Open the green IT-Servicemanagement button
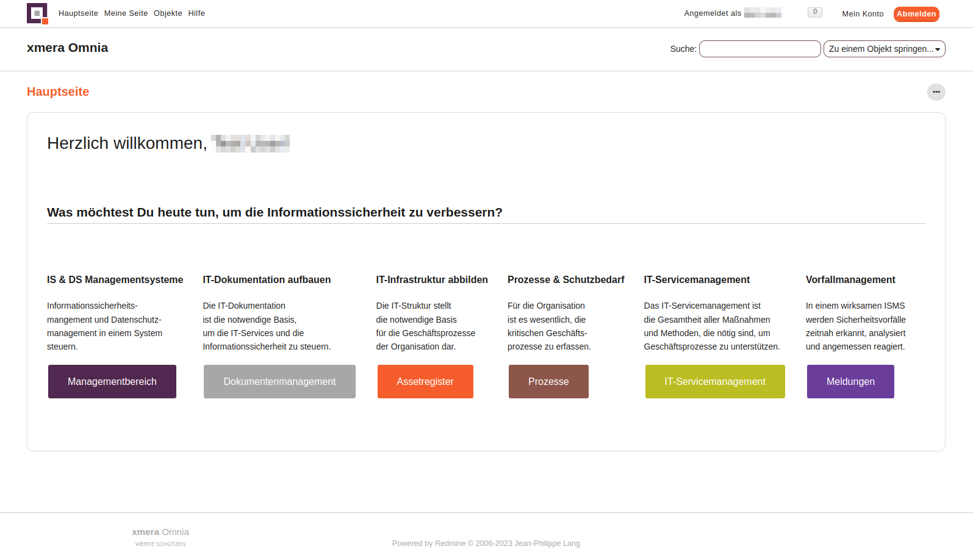The image size is (973, 560). 715,382
